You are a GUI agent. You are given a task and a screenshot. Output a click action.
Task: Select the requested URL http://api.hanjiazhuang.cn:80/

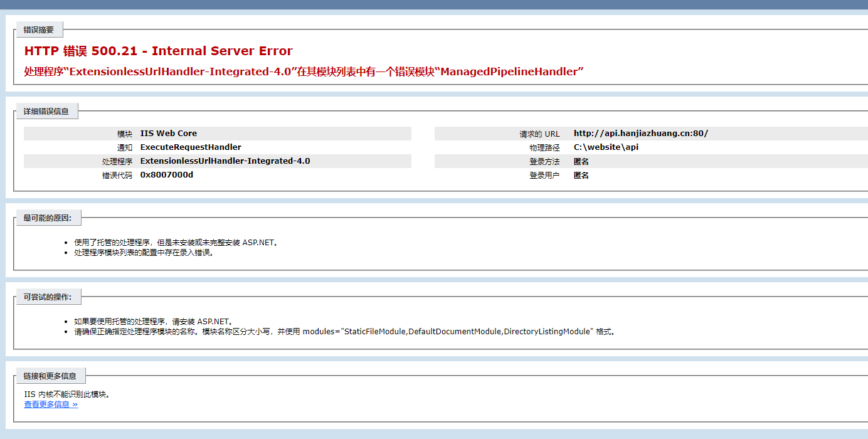tap(641, 134)
